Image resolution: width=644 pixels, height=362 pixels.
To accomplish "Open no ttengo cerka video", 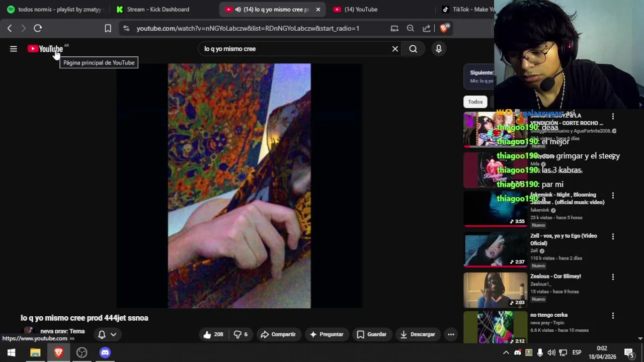I will click(x=549, y=315).
